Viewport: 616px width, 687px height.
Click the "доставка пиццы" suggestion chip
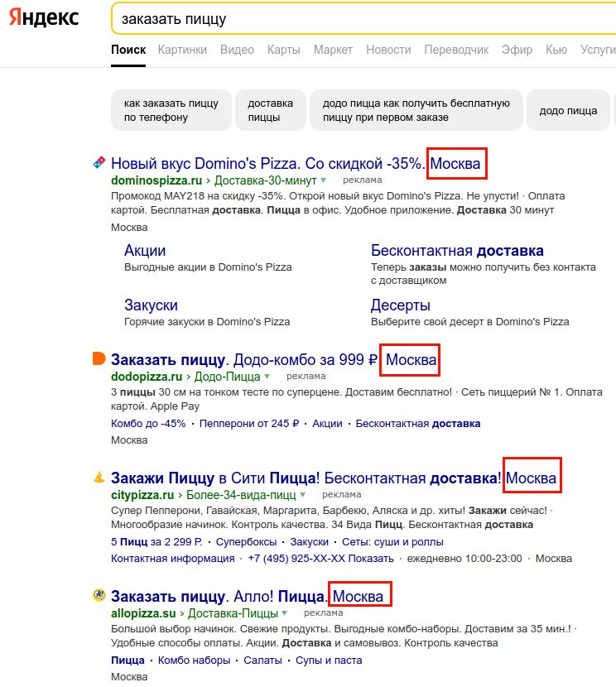pyautogui.click(x=271, y=110)
